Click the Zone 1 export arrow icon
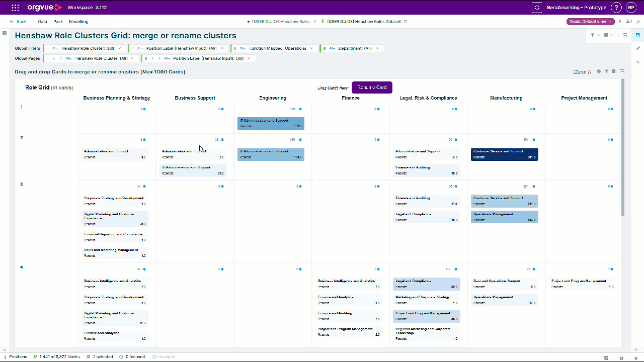Image resolution: width=644 pixels, height=362 pixels. tap(622, 72)
